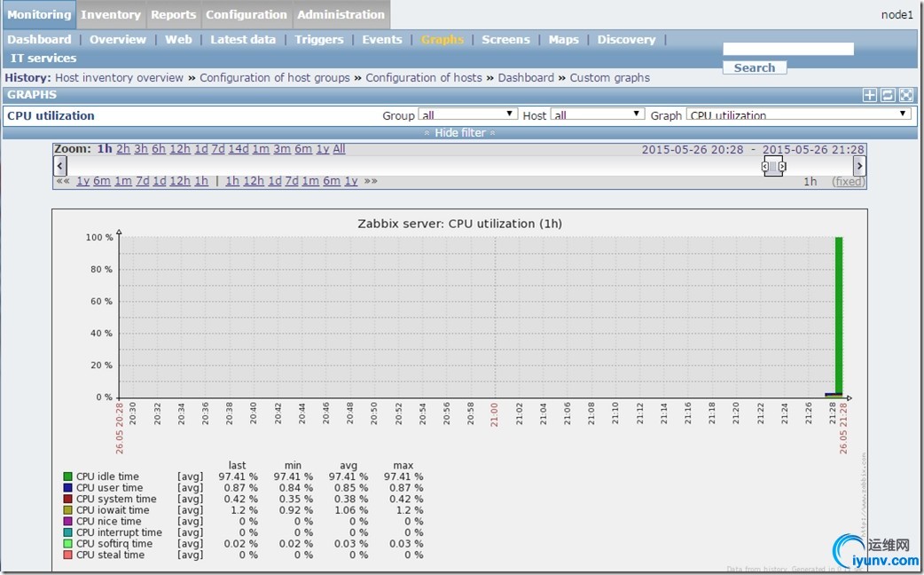
Task: Click the CPU steal time pink legend box
Action: tap(67, 555)
